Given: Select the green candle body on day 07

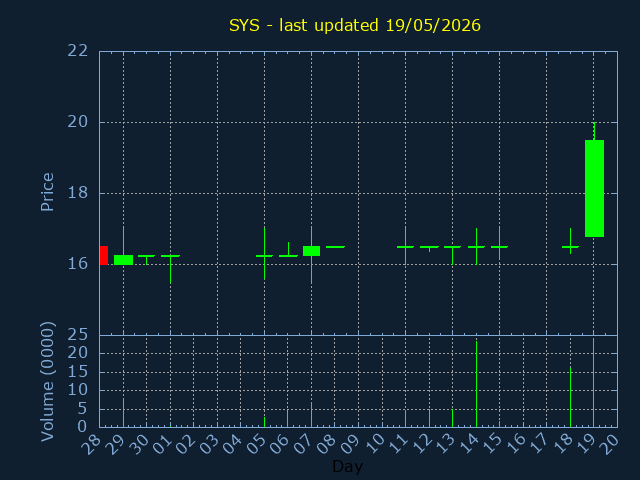Looking at the screenshot, I should point(311,251).
